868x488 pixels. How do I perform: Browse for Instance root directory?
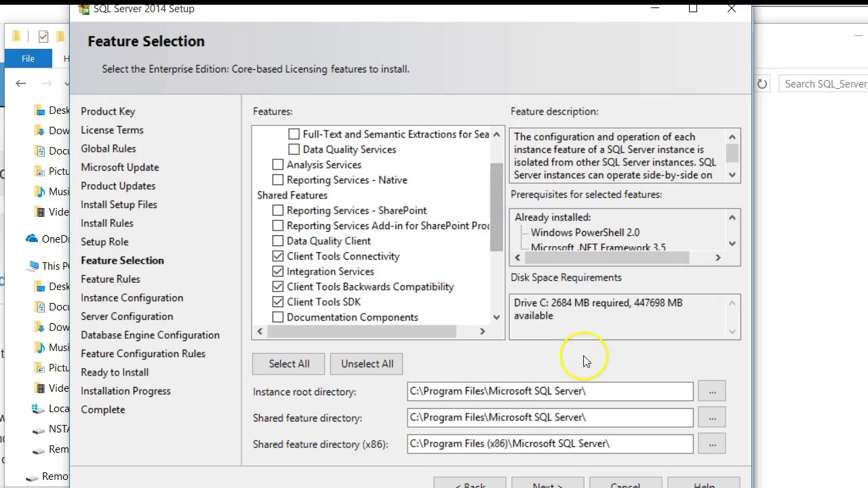[x=712, y=391]
